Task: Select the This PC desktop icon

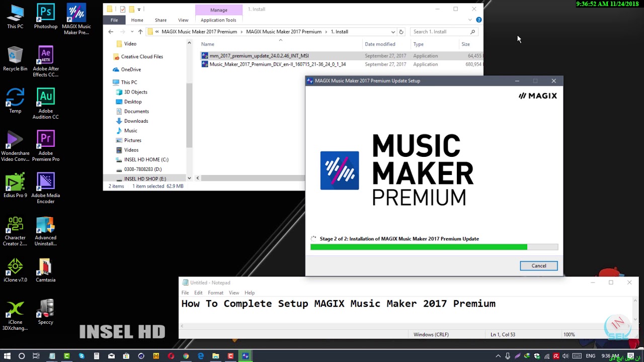Action: pos(15,17)
